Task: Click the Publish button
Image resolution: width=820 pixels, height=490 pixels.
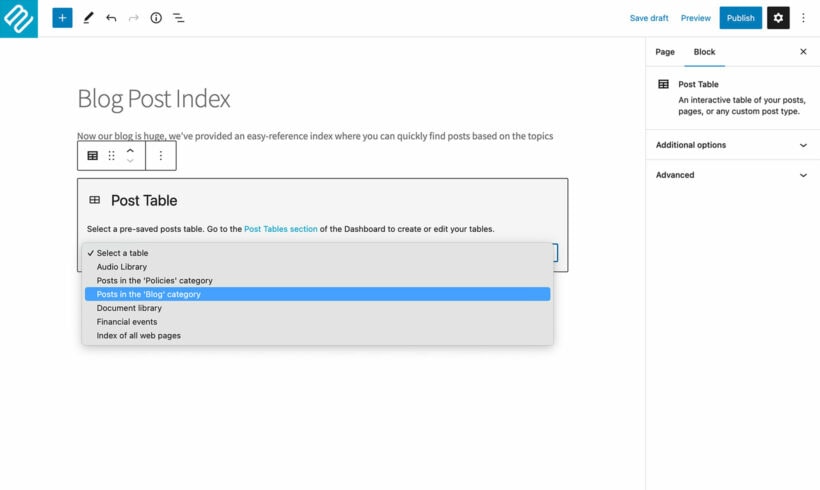Action: coord(740,18)
